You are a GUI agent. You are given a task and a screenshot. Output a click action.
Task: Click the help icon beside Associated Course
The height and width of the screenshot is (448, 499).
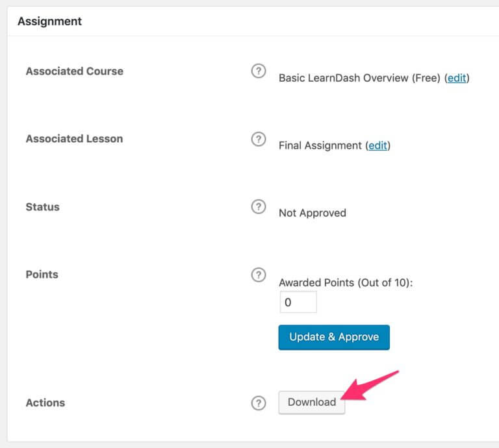259,71
